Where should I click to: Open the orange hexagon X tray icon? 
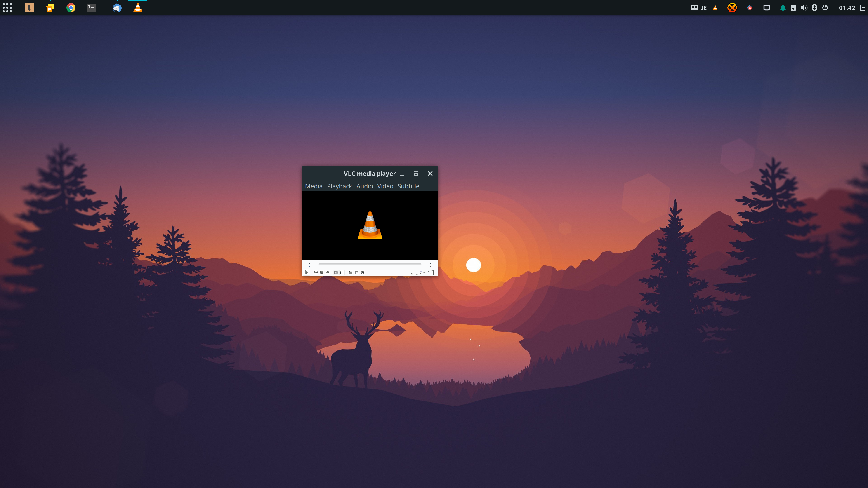click(x=732, y=8)
